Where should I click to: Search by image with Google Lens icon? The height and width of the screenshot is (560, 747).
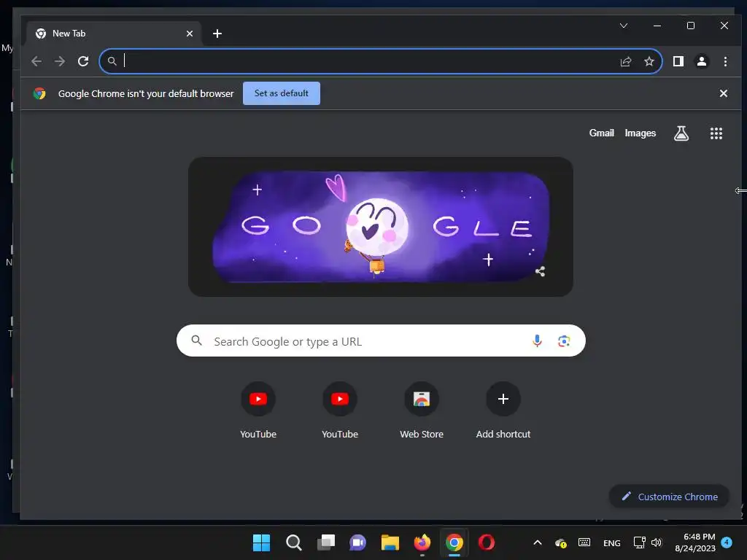tap(564, 341)
